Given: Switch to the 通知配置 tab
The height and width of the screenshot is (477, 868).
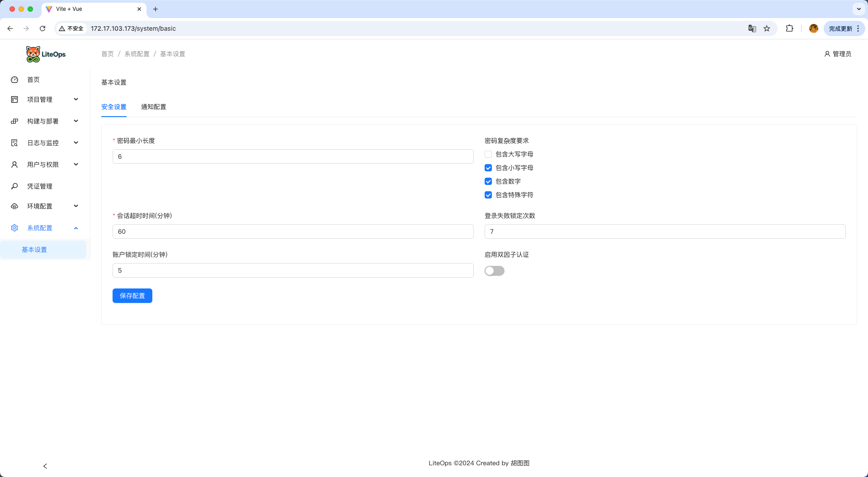Looking at the screenshot, I should pyautogui.click(x=153, y=107).
